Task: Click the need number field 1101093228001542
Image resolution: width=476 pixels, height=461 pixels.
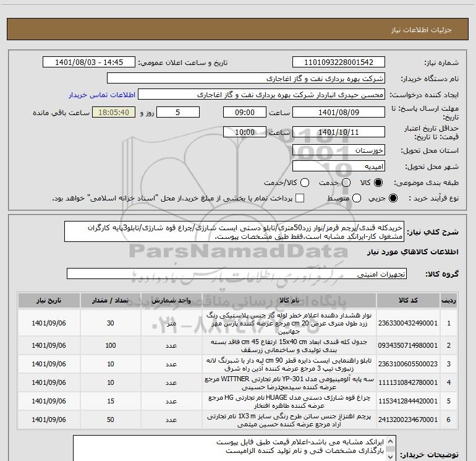Action: coord(339,62)
